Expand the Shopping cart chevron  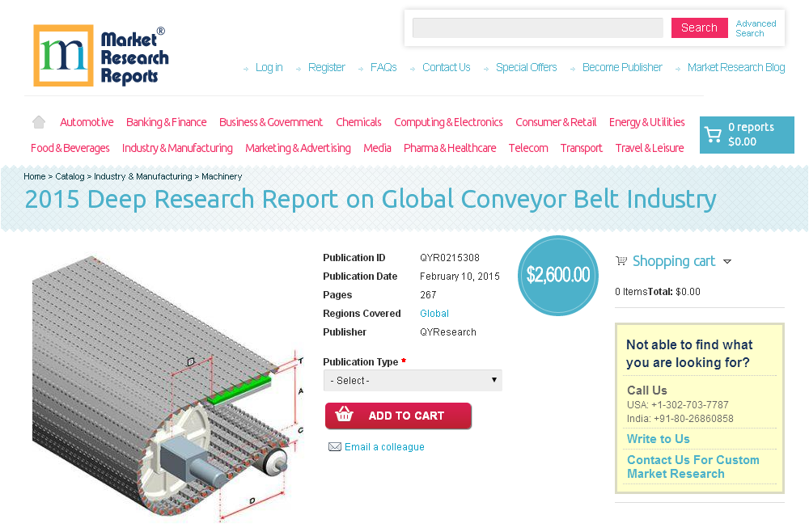[x=728, y=261]
